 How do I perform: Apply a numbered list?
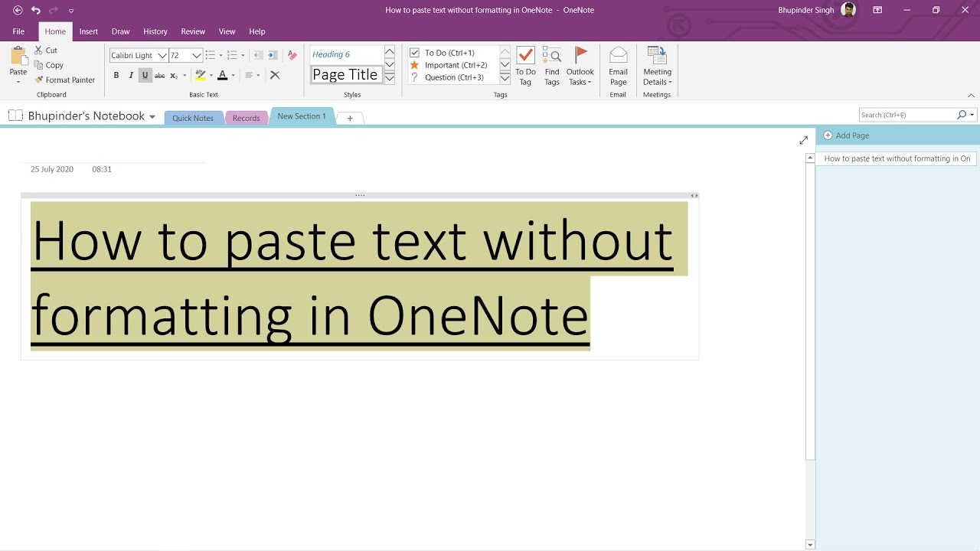233,55
